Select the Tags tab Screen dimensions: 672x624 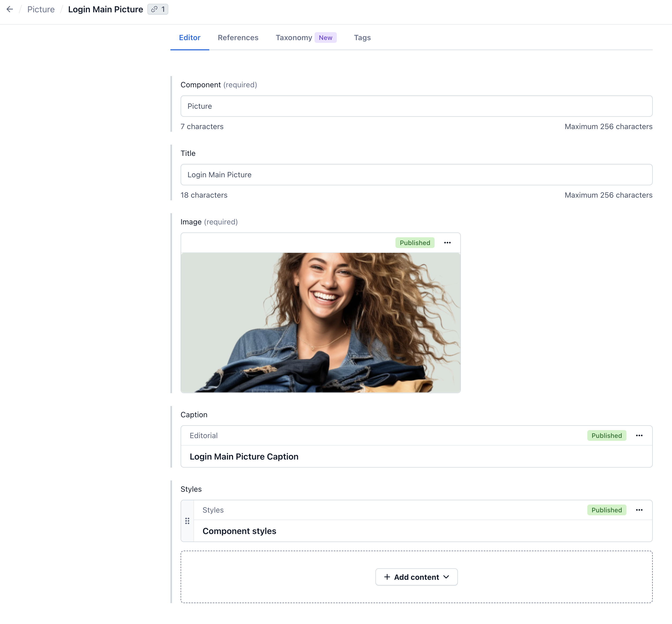362,37
